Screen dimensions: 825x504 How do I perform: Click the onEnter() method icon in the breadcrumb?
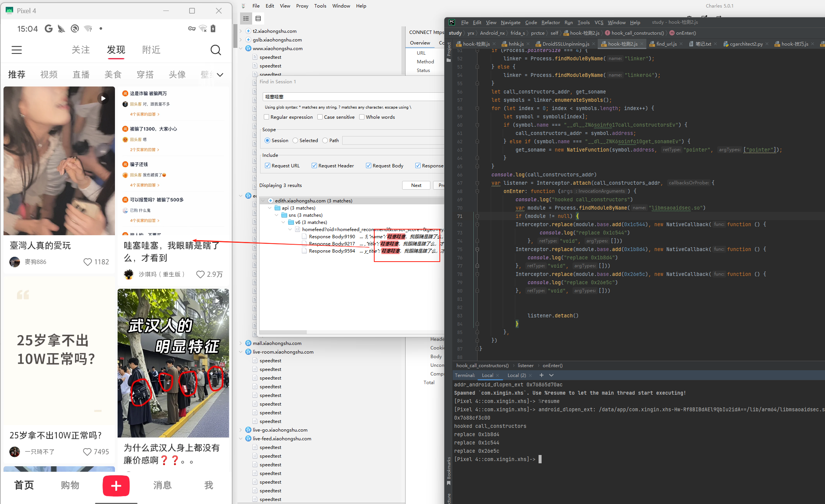[x=671, y=33]
